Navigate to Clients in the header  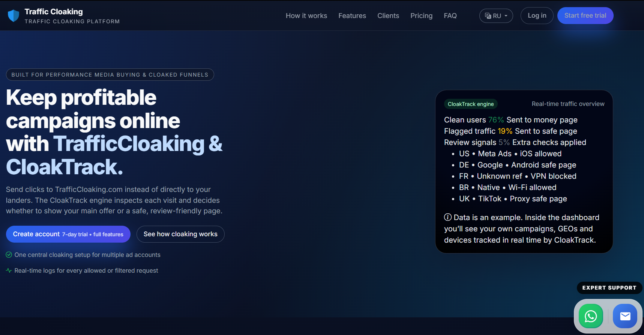[388, 16]
